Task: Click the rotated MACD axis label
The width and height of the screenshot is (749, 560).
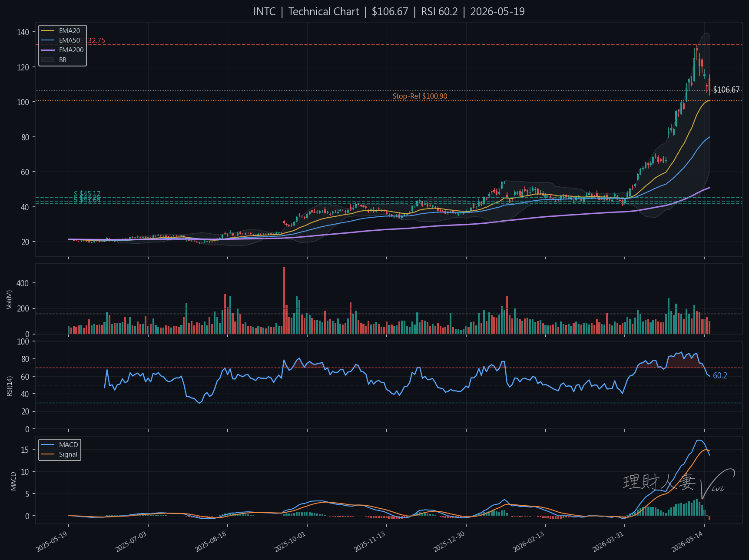Action: coord(13,481)
